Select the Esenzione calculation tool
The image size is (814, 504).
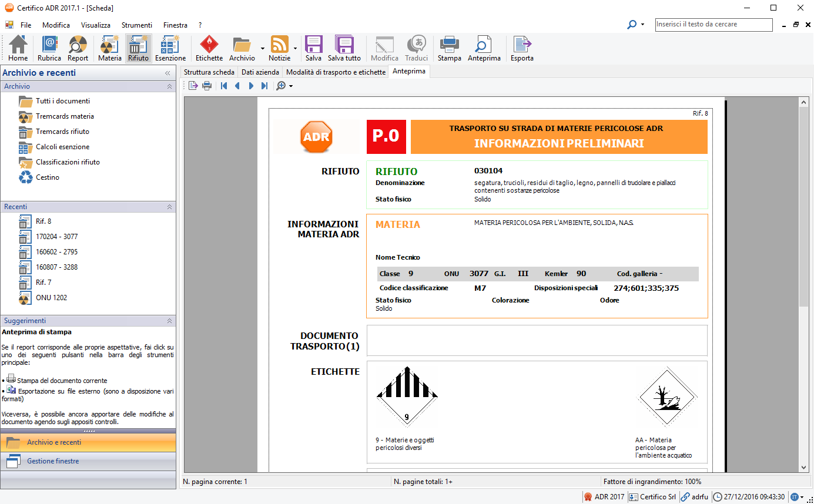tap(170, 48)
